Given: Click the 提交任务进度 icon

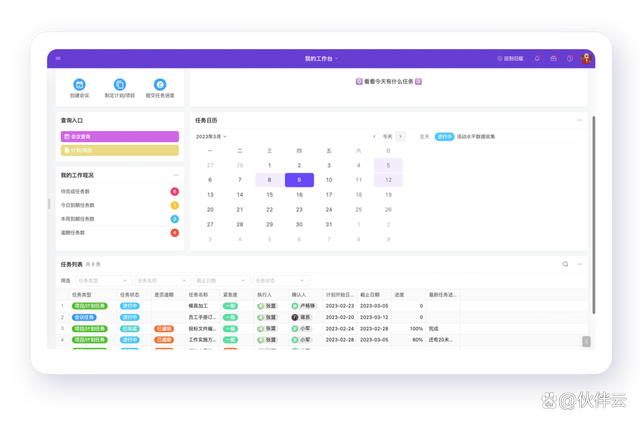Looking at the screenshot, I should [x=160, y=85].
